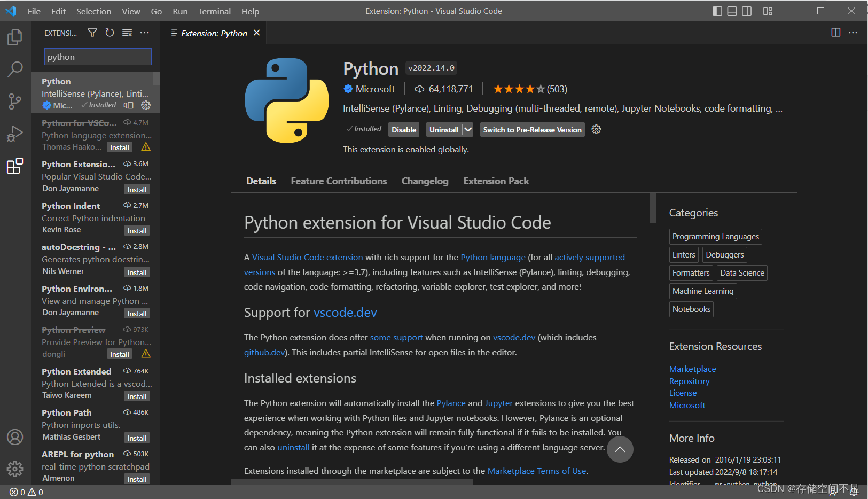Toggle Panel layout icon

732,11
